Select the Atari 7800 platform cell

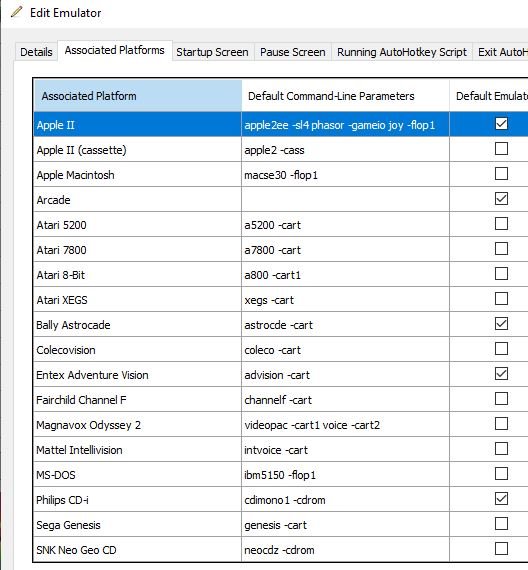[x=137, y=250]
